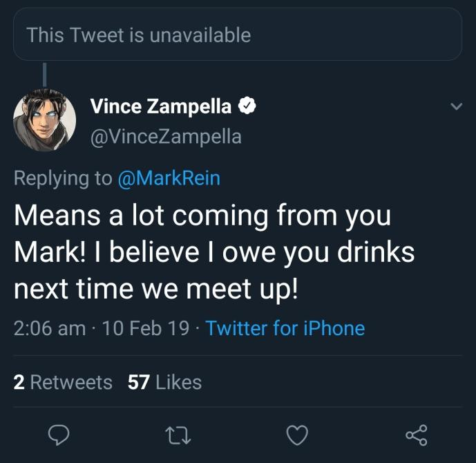Click the thread connector line above the avatar
The height and width of the screenshot is (463, 476).
click(x=45, y=75)
